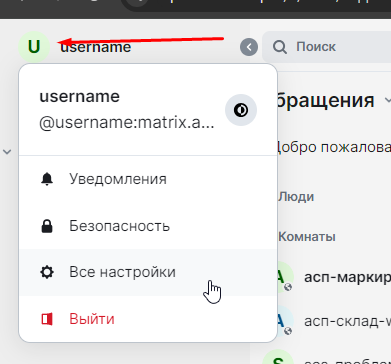Expand the chevron at left sidebar edge
Viewport: 391px width, 364px height.
click(7, 152)
